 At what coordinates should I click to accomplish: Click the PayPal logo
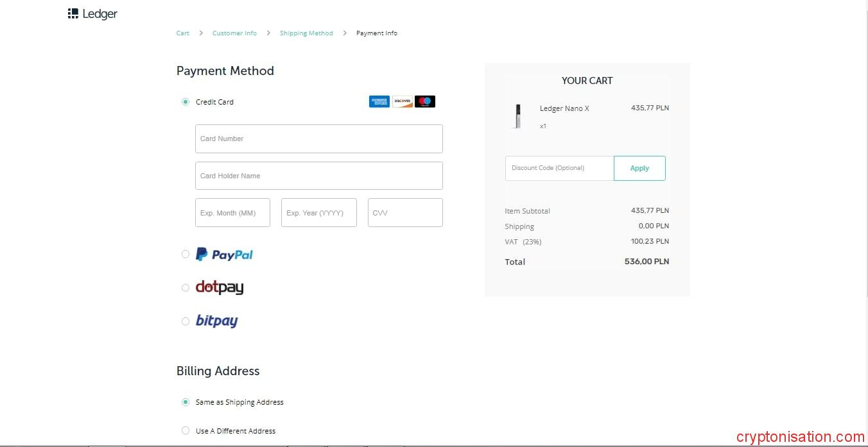tap(224, 255)
